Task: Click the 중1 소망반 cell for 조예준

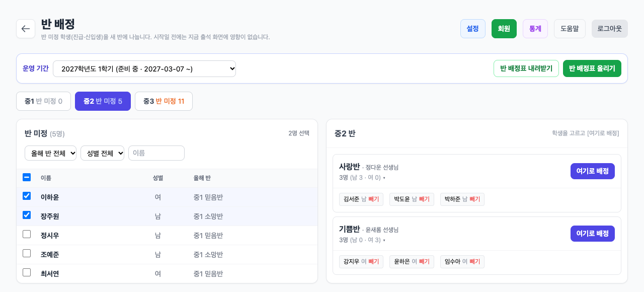Action: [208, 254]
